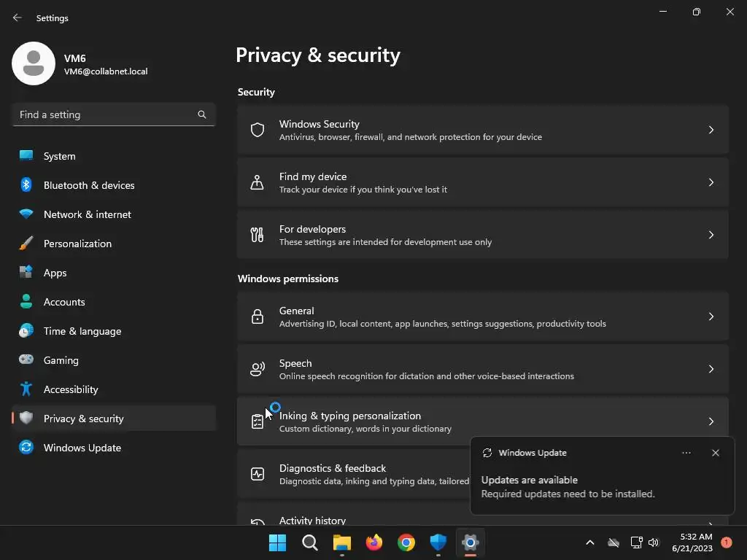Click the search magnifier in Find a setting
The width and height of the screenshot is (747, 560).
point(202,114)
